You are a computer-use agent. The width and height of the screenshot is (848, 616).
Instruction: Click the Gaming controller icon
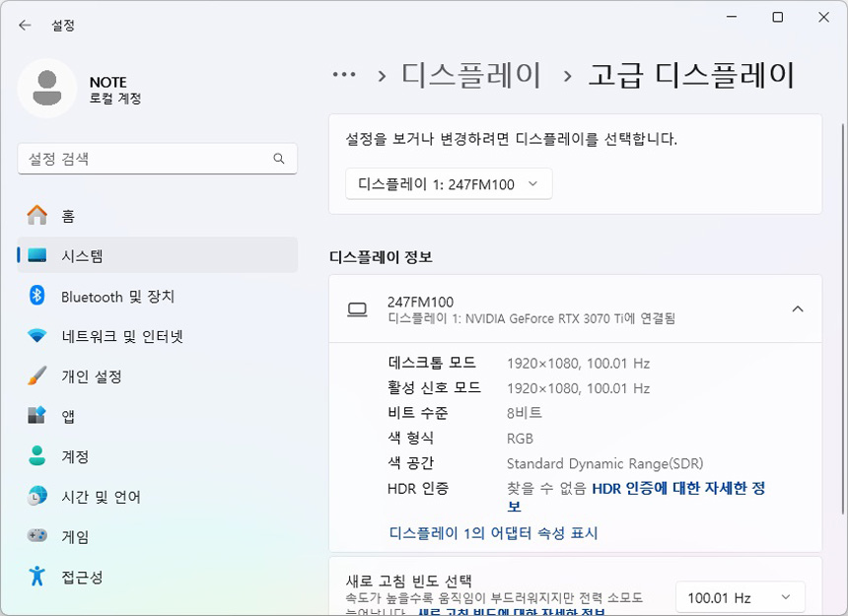point(37,537)
